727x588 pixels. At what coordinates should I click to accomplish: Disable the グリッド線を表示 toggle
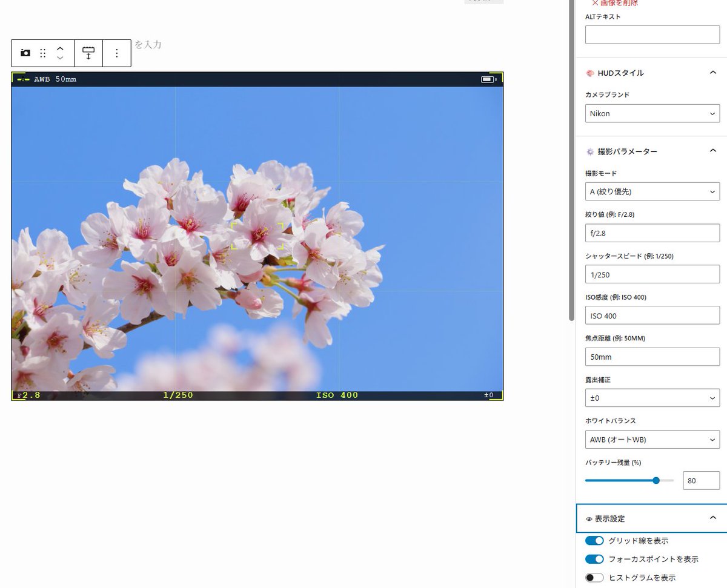594,540
